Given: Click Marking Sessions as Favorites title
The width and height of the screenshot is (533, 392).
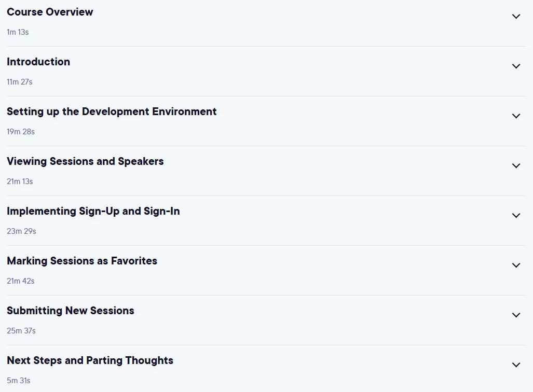Looking at the screenshot, I should tap(82, 261).
